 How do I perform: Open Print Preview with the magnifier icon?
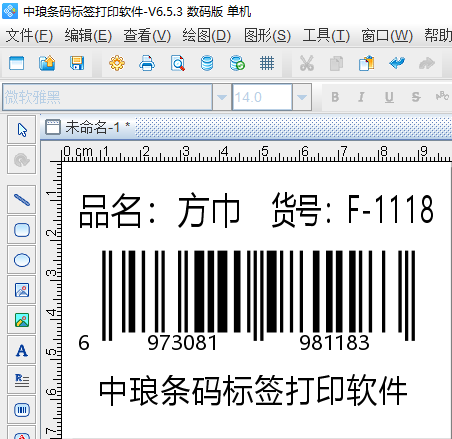[x=177, y=63]
